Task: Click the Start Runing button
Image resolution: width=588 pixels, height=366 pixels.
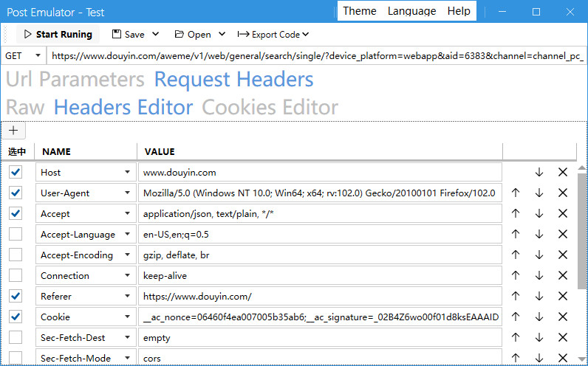Action: (58, 34)
